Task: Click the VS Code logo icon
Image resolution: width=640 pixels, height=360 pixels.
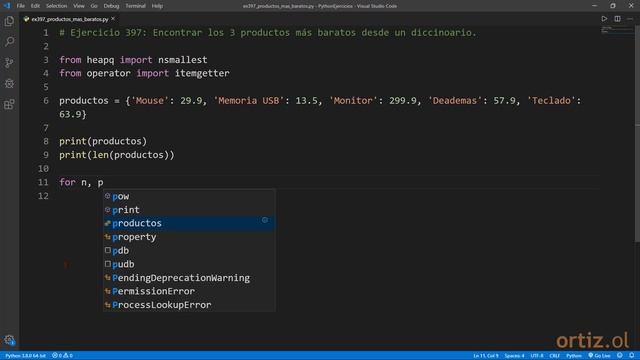Action: [x=7, y=6]
